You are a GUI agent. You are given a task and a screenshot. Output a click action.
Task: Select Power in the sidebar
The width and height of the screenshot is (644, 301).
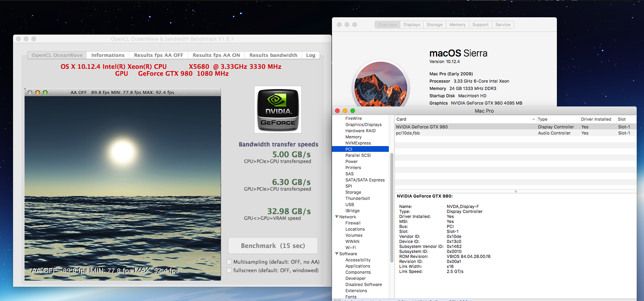(352, 161)
